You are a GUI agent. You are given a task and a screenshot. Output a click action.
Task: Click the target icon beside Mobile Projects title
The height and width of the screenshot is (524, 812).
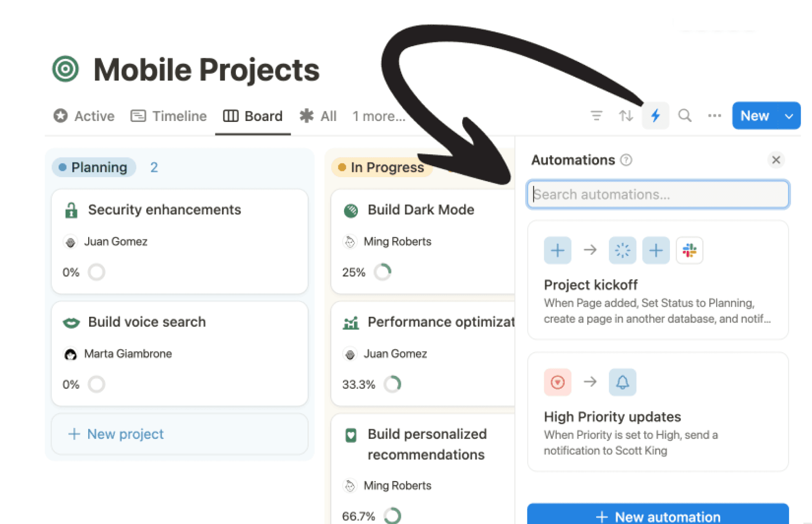(x=64, y=69)
